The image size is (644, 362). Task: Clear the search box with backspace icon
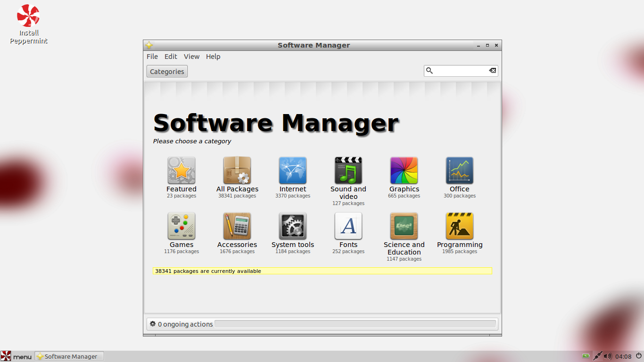pyautogui.click(x=492, y=71)
